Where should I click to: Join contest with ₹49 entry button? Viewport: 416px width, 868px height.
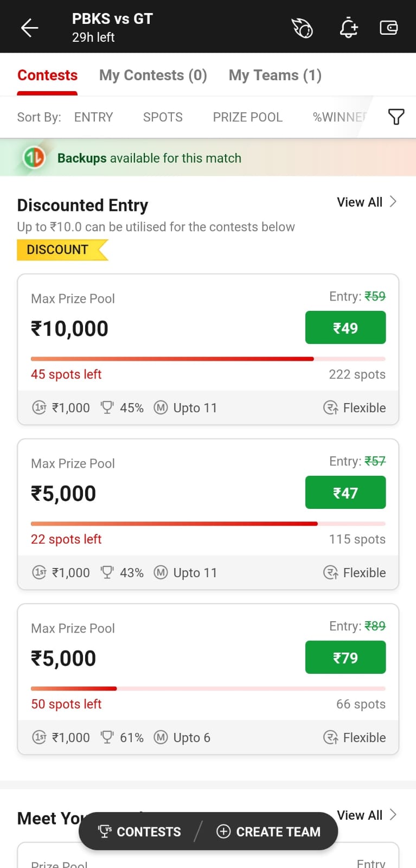tap(345, 328)
